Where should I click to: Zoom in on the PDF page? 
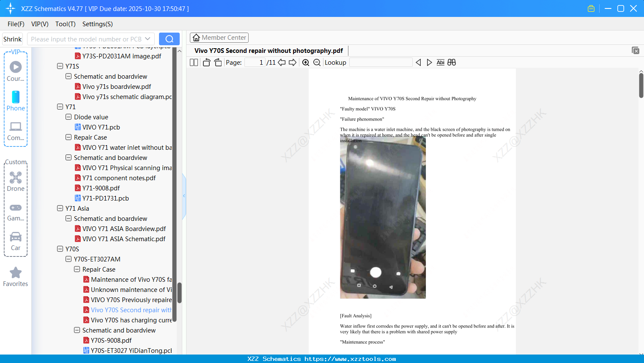pyautogui.click(x=305, y=62)
